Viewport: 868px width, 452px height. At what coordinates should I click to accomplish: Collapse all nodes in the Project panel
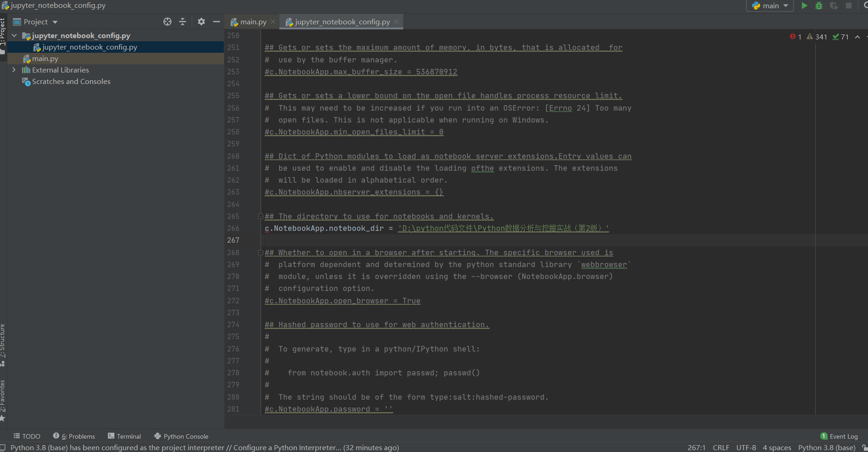(182, 22)
